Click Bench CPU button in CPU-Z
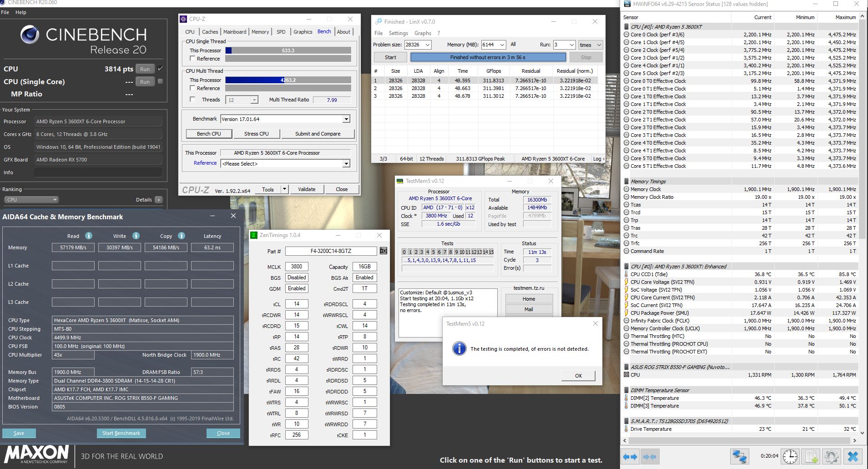 [209, 134]
